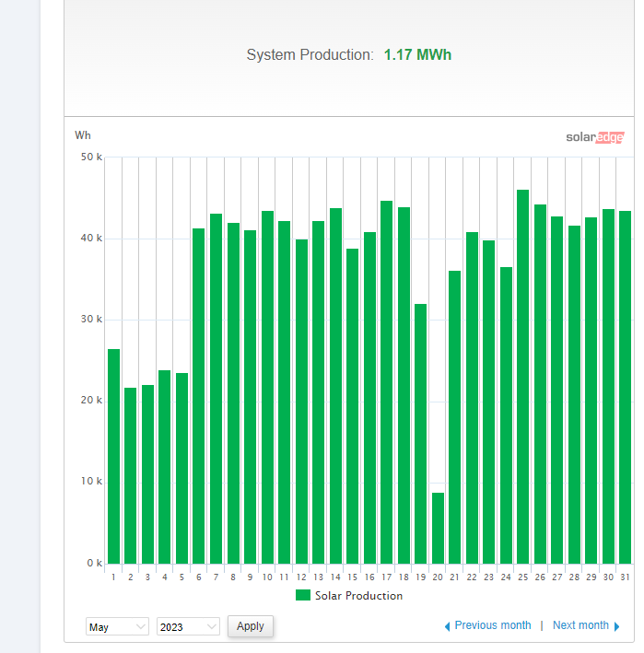Select the bar for day 11
This screenshot has width=644, height=653.
284,392
